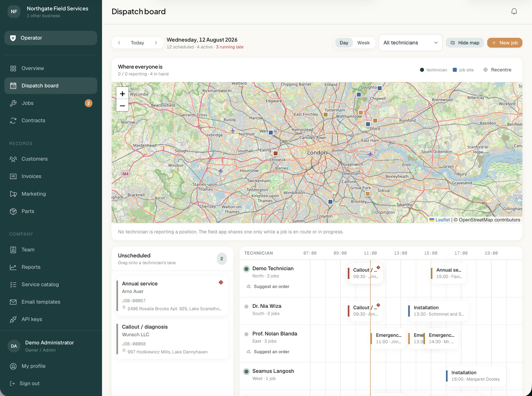Jump to Today
The image size is (532, 396).
(138, 43)
